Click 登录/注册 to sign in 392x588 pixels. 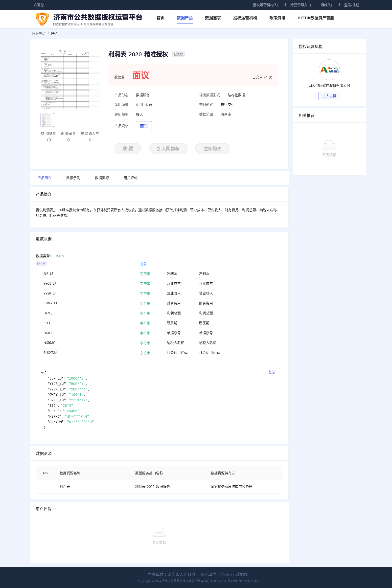pos(351,5)
